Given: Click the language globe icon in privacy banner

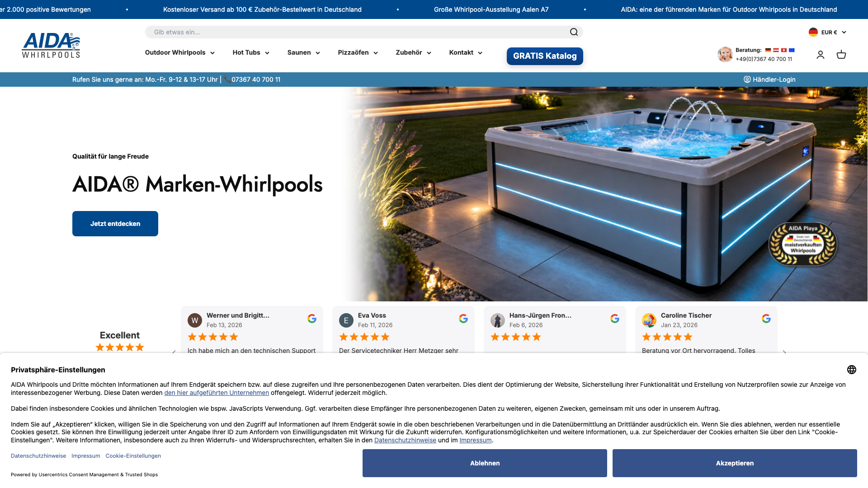Looking at the screenshot, I should (x=852, y=370).
